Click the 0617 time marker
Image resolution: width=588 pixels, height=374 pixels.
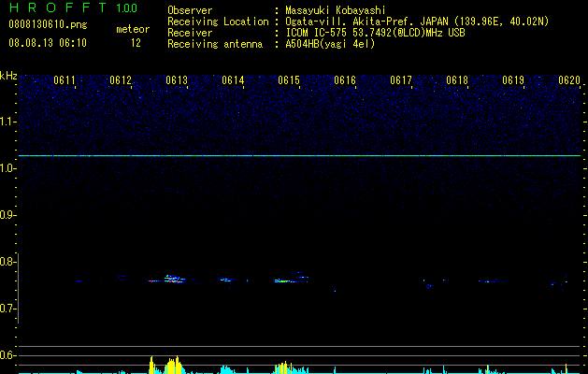pyautogui.click(x=401, y=80)
